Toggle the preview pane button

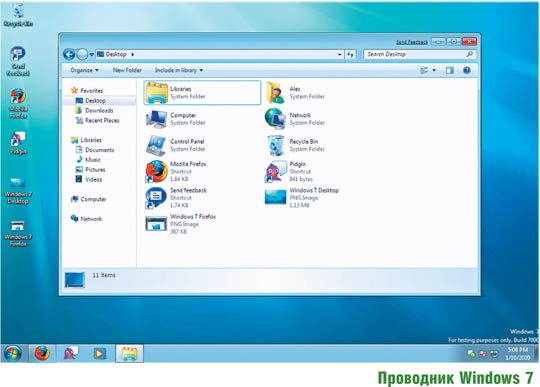tap(449, 70)
